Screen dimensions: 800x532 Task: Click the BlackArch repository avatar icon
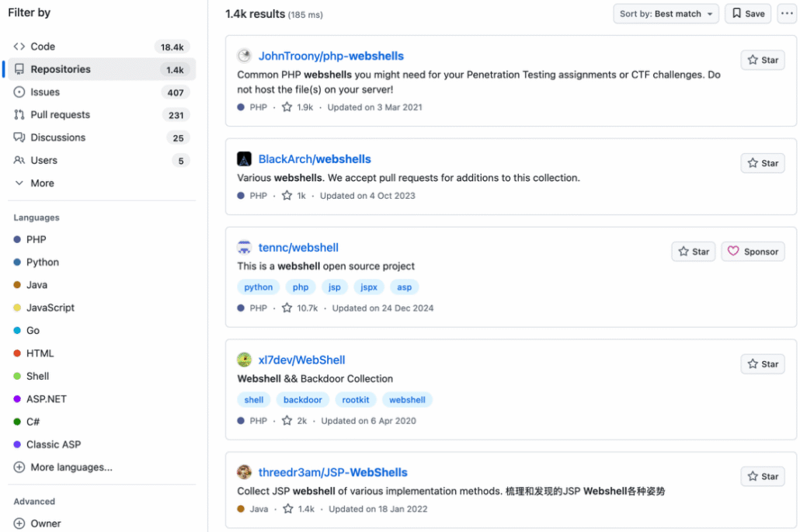click(x=244, y=159)
